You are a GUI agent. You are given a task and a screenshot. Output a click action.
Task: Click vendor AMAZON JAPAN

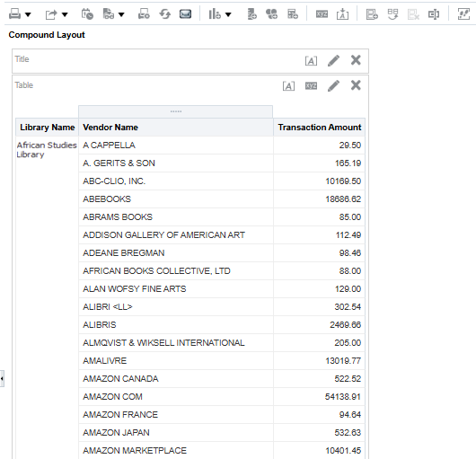coord(116,432)
